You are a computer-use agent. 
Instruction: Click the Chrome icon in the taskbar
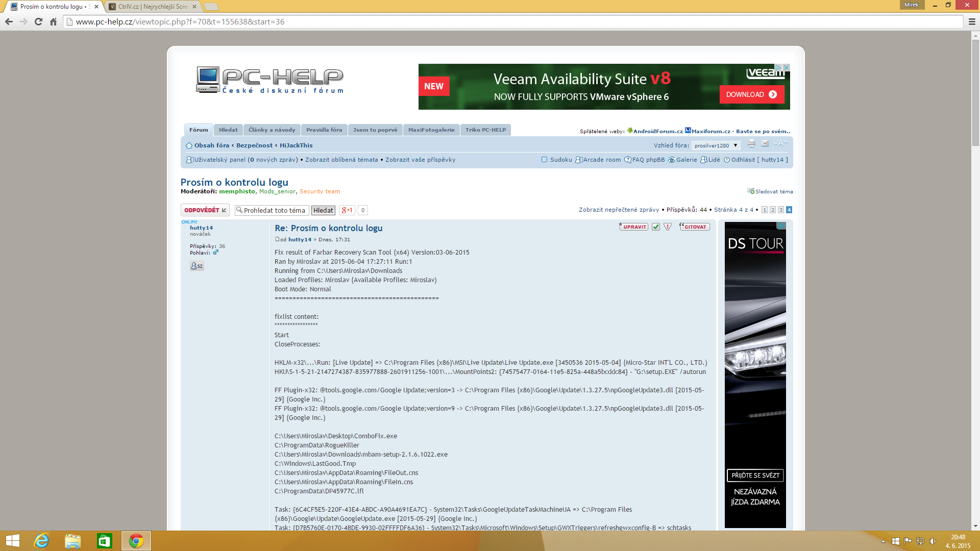coord(136,541)
